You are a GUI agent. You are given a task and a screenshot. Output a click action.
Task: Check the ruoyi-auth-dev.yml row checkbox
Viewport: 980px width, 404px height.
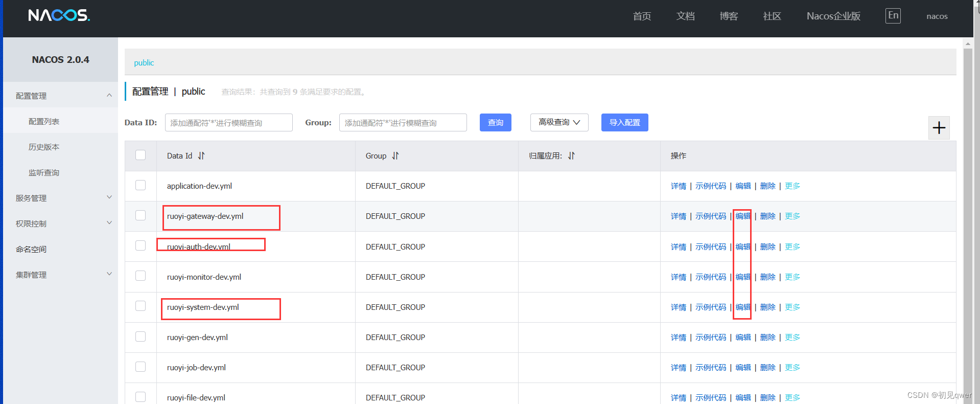pyautogui.click(x=141, y=245)
